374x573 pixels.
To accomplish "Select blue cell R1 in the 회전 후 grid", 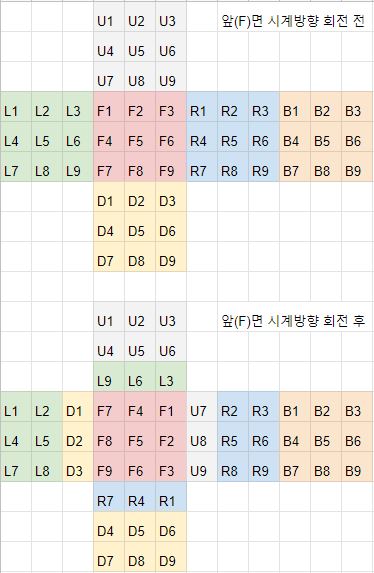I will pos(171,497).
